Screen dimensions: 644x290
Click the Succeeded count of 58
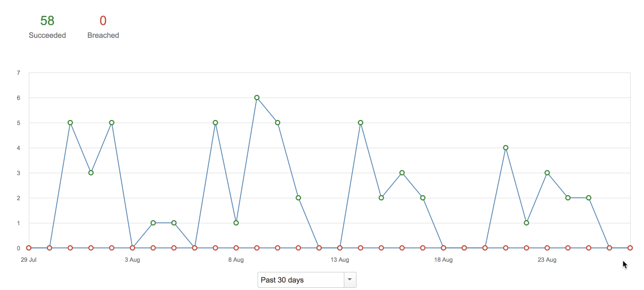coord(47,21)
